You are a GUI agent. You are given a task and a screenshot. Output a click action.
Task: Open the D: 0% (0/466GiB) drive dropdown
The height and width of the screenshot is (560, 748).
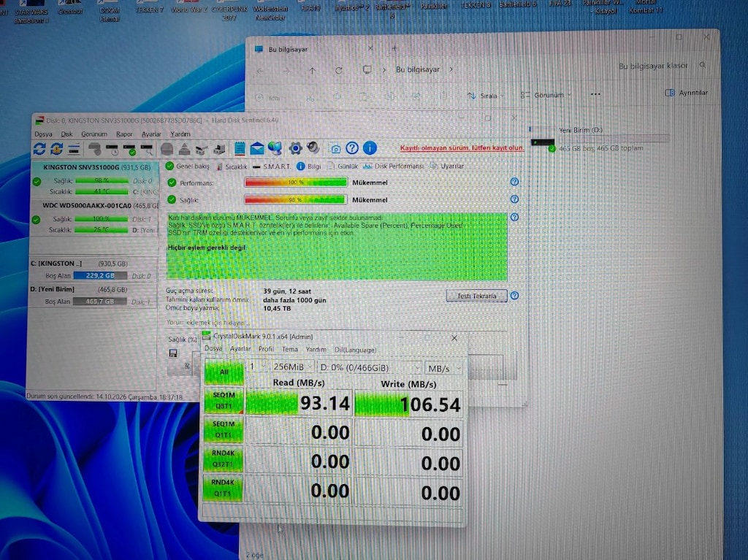tap(370, 368)
